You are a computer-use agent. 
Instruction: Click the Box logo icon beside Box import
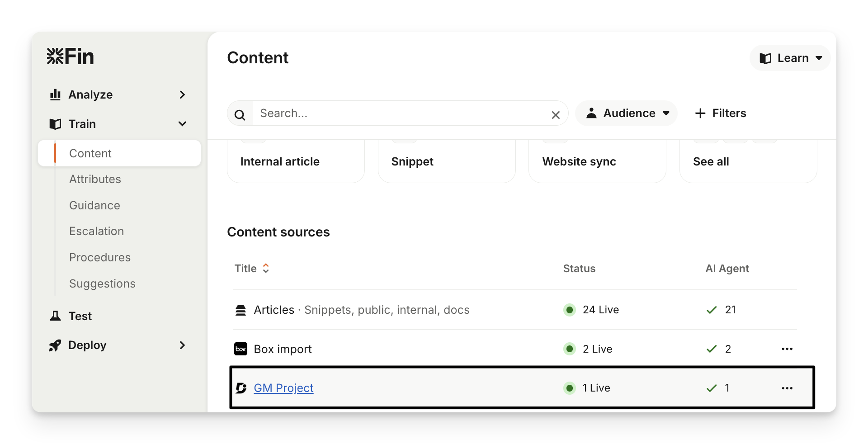coord(241,349)
